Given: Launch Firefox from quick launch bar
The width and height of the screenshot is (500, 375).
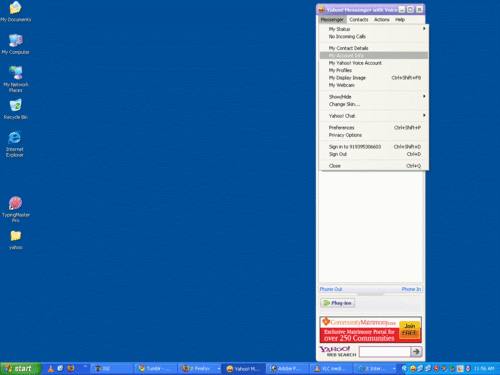Looking at the screenshot, I should 71,368.
